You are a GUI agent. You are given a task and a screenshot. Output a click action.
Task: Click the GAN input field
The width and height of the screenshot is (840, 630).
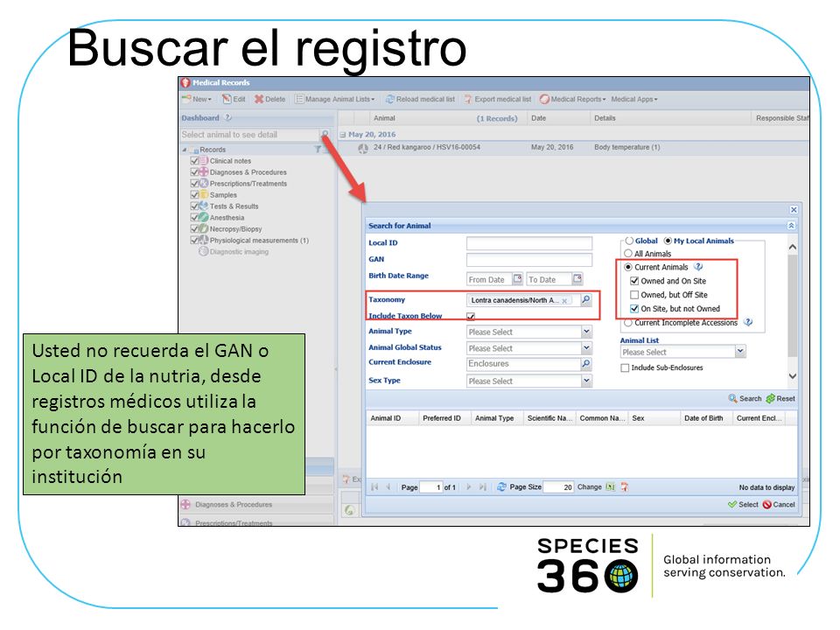click(x=529, y=260)
